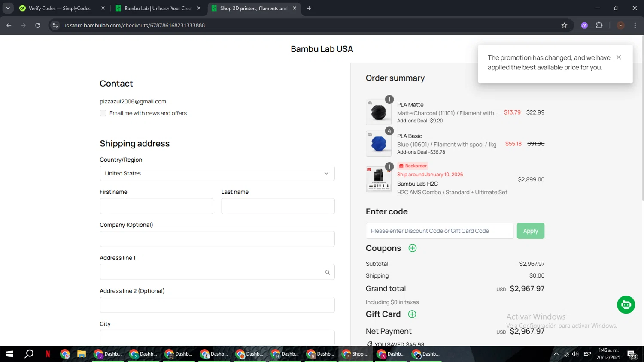Open the Country/Region dropdown
This screenshot has width=644, height=362.
tap(217, 173)
